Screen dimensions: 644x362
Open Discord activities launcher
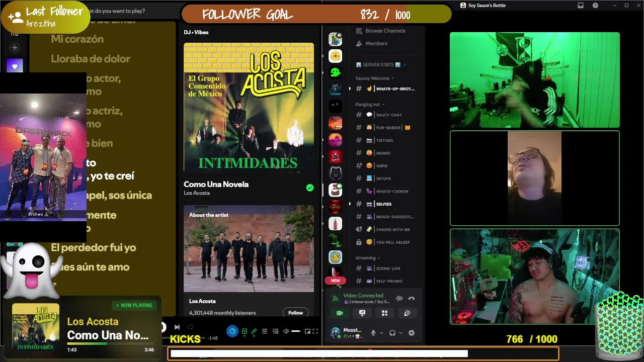tap(384, 313)
